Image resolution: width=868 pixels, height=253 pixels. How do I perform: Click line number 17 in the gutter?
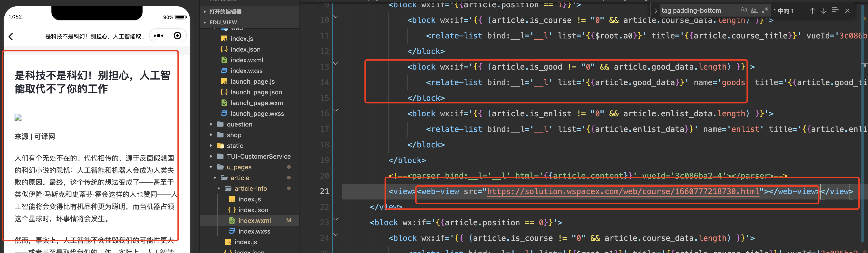point(324,129)
